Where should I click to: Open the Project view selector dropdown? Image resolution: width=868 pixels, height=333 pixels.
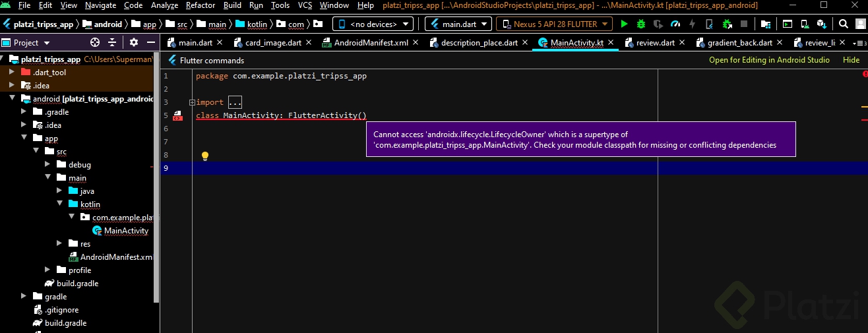click(26, 42)
